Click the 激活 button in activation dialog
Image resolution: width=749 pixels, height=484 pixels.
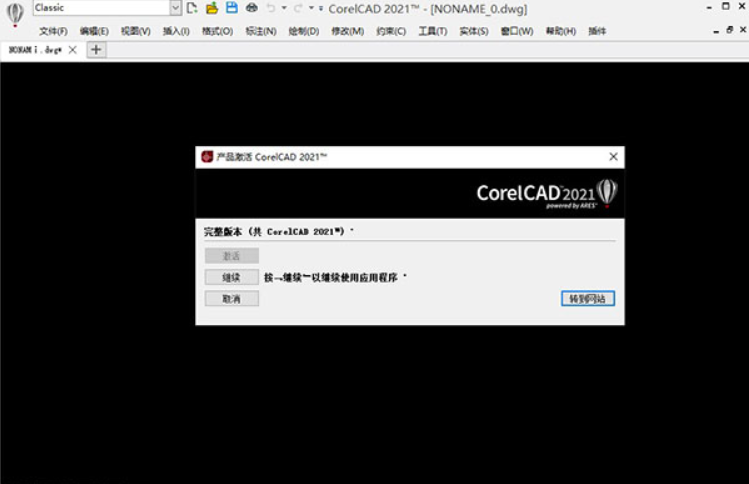[232, 256]
